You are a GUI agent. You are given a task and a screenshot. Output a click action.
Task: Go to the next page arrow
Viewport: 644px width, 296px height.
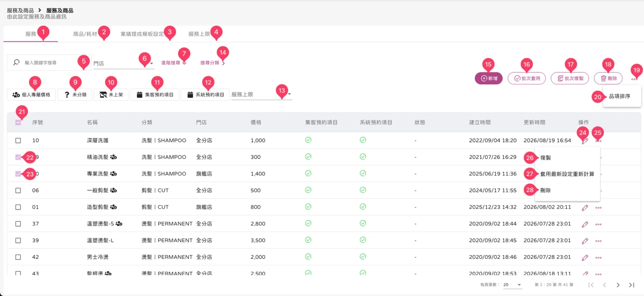click(618, 285)
